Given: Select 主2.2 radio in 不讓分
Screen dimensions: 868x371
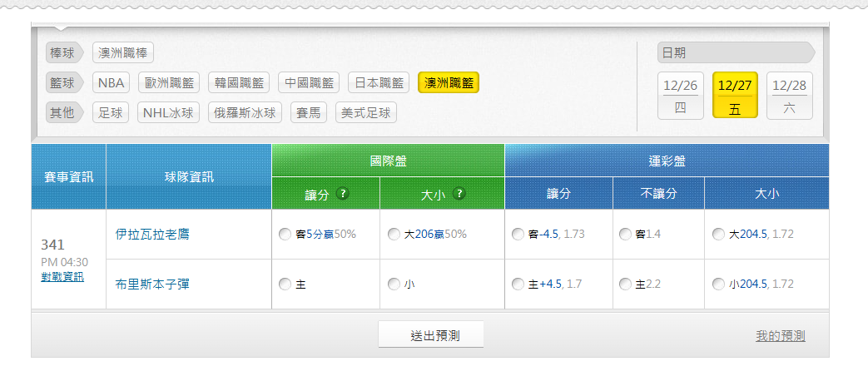Looking at the screenshot, I should pos(625,284).
